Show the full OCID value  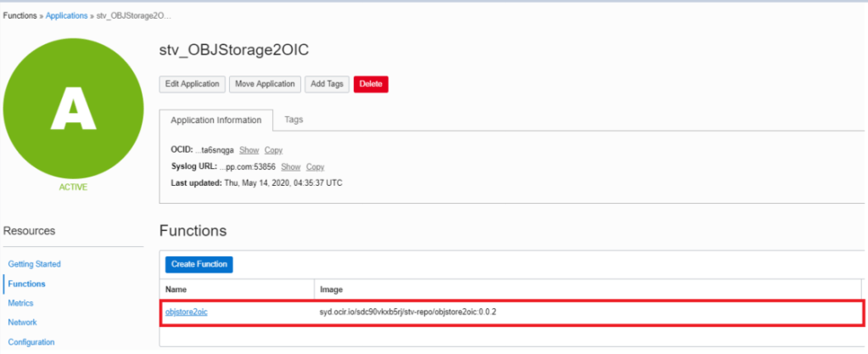pyautogui.click(x=249, y=150)
